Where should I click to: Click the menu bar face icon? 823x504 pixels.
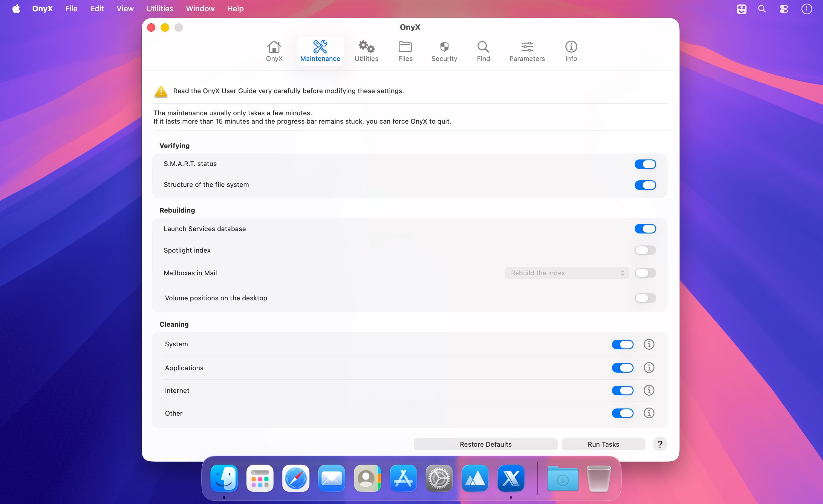[x=741, y=9]
